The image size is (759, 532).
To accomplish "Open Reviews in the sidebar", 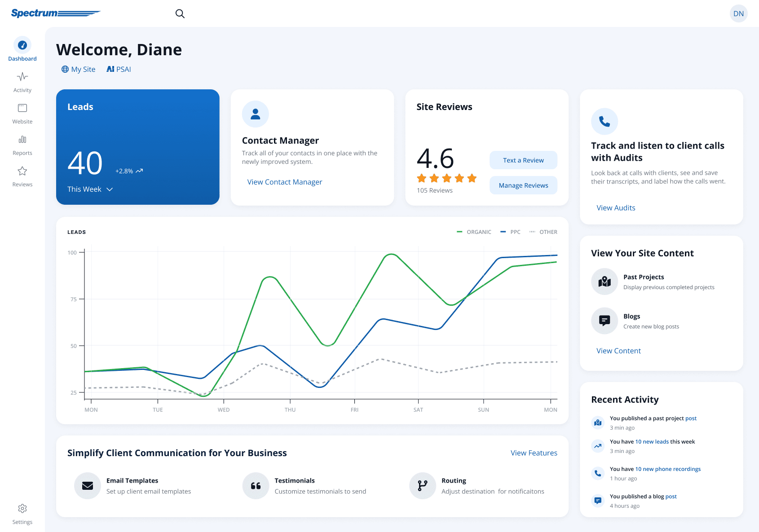I will pos(22,176).
